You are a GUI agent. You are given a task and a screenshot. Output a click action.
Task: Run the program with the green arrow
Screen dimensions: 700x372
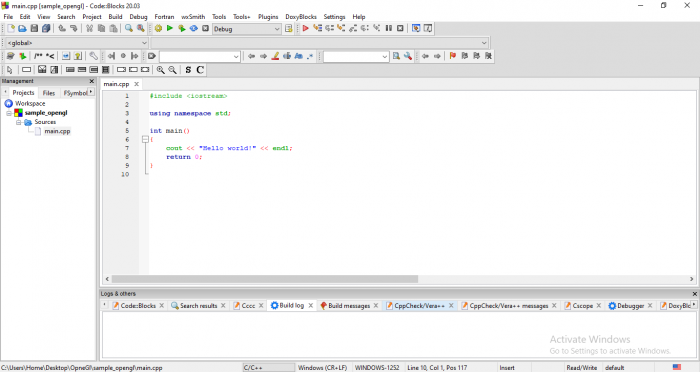170,29
